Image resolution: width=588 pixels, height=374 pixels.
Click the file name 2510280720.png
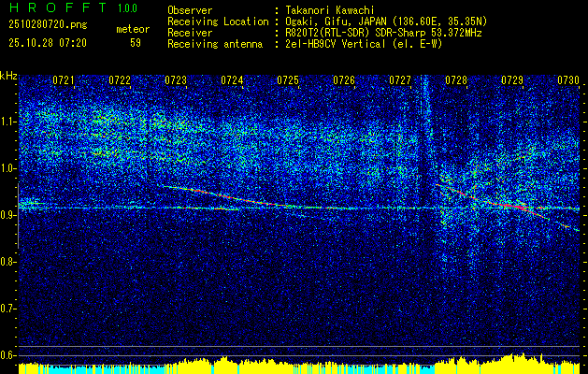click(48, 25)
